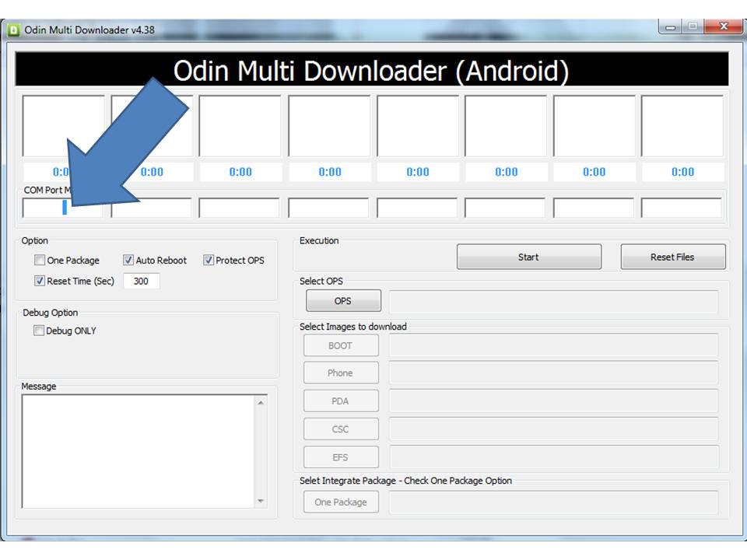Click the Start button

[529, 257]
